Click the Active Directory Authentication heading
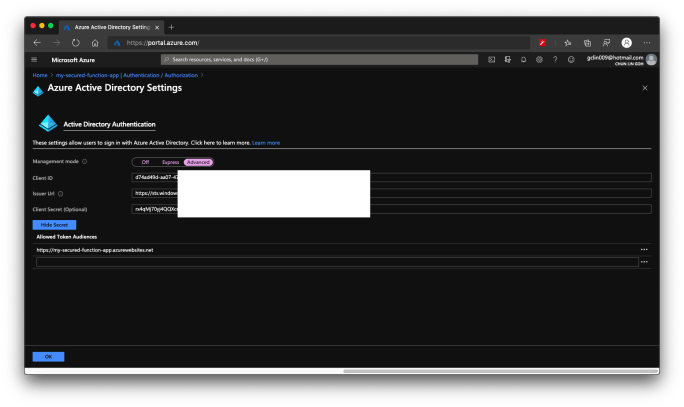The image size is (684, 407). pyautogui.click(x=109, y=124)
